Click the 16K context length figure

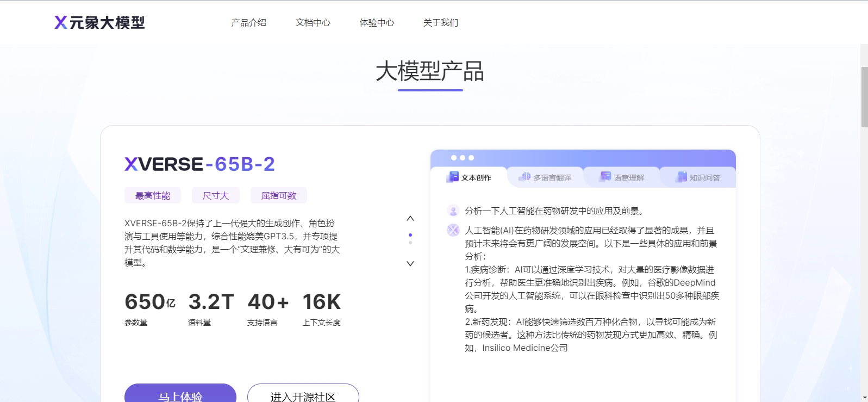[322, 302]
